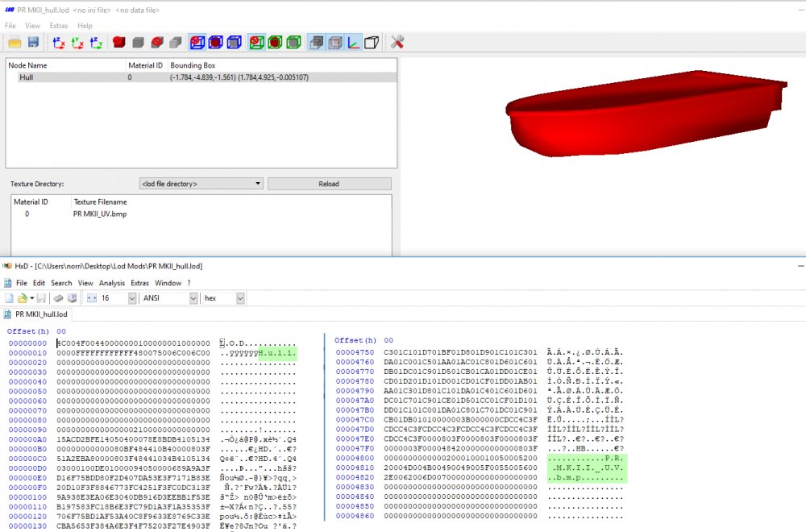Image resolution: width=806 pixels, height=532 pixels.
Task: Toggle the first green wireframe box icon
Action: tap(256, 42)
